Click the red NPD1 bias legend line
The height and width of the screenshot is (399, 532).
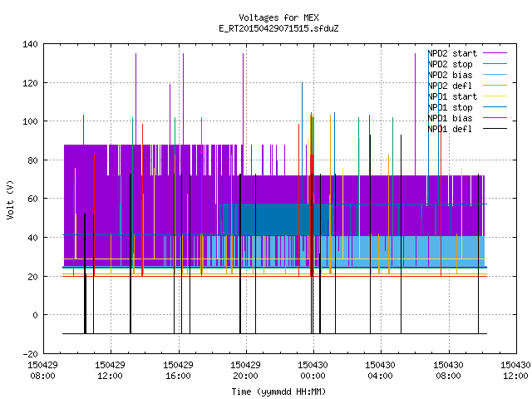[495, 118]
